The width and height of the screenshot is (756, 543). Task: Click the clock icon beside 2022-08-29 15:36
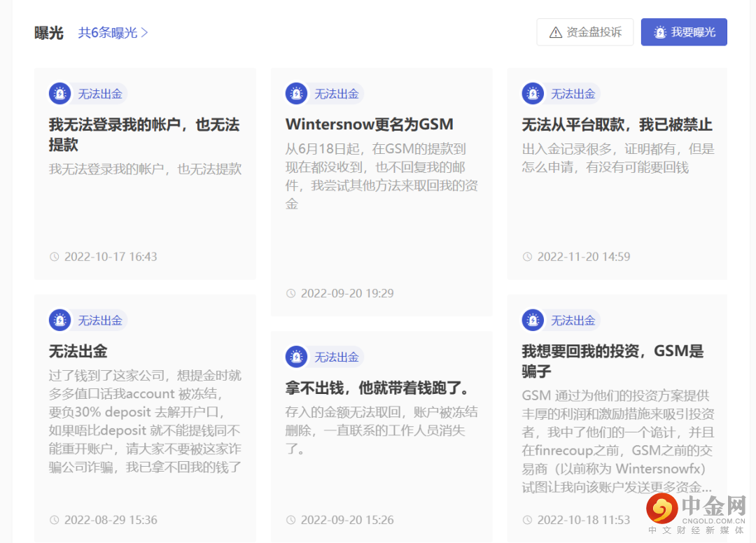tap(54, 520)
